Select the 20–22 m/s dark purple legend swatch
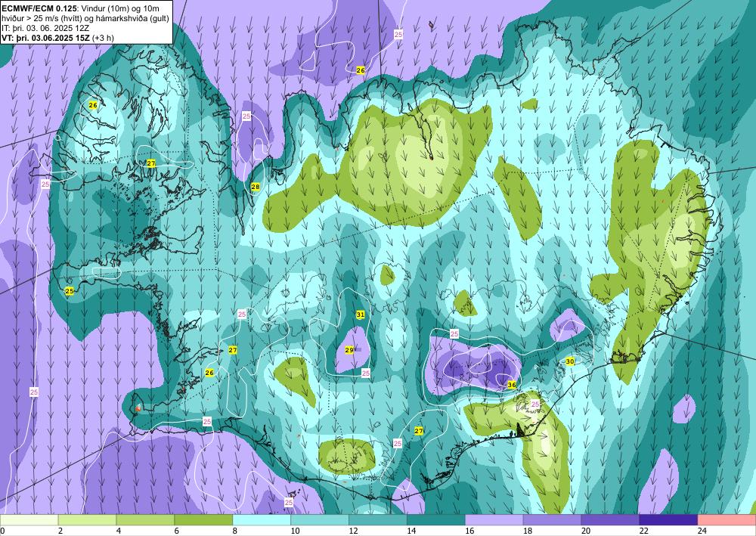Screen dimensions: 756x536 [610, 520]
